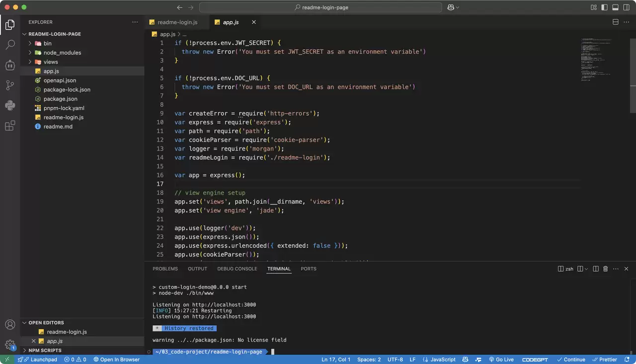Click the remote window icon in the status bar
The image size is (636, 364).
pyautogui.click(x=6, y=360)
